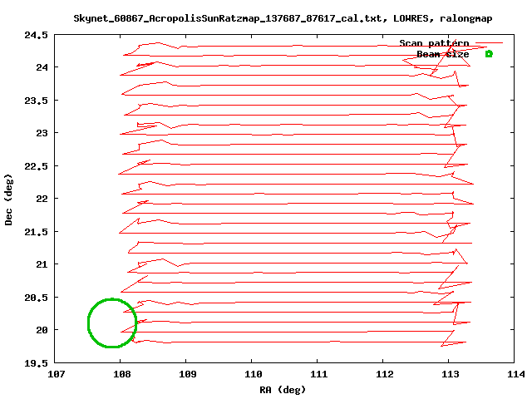The width and height of the screenshot is (532, 399).
Task: Click the green beam size legend marker
Action: coord(489,54)
